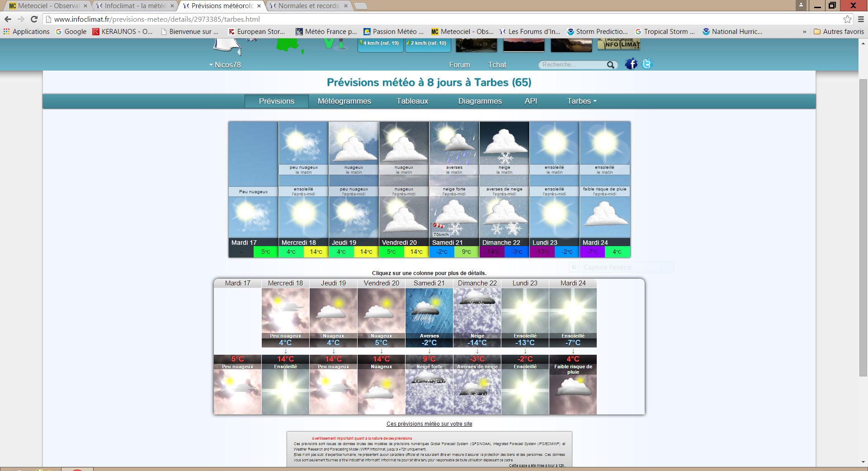The height and width of the screenshot is (471, 868).
Task: Open Applications shortcut in bookmarks bar
Action: point(26,32)
